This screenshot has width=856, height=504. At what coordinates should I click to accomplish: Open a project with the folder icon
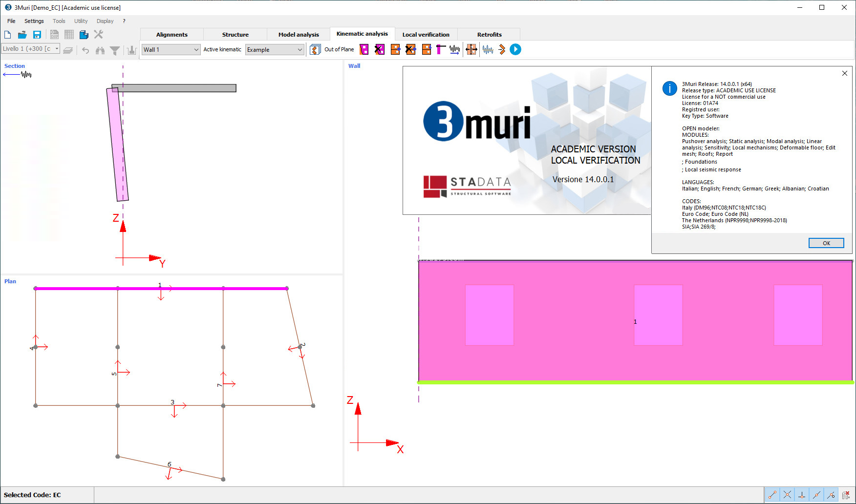coord(22,35)
